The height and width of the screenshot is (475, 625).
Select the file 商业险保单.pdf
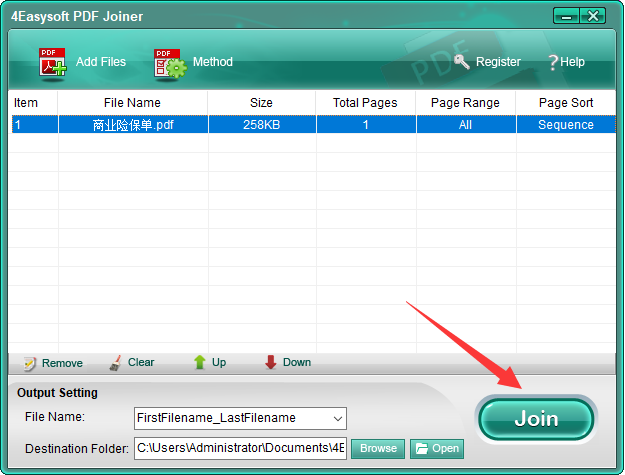tap(133, 125)
